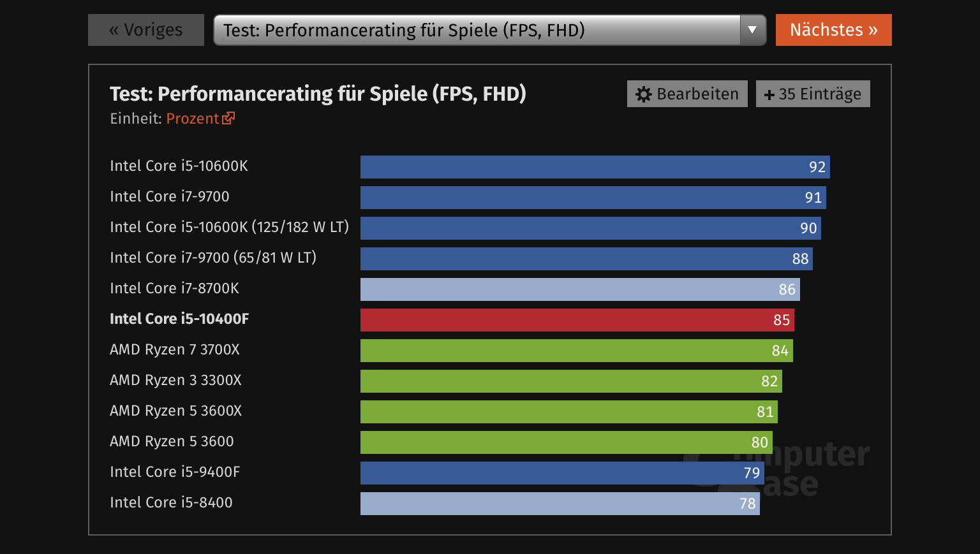Select the AMD Ryzen 7 3700X green bar

(576, 351)
